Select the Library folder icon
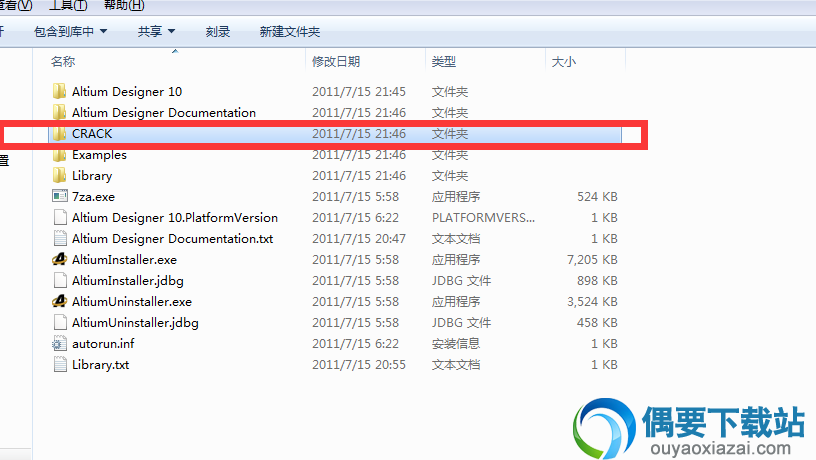Screen dimensions: 816x460 click(59, 175)
